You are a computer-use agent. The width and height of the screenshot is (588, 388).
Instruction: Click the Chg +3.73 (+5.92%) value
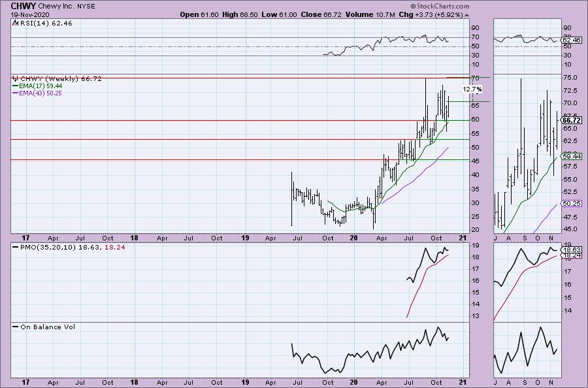[x=431, y=14]
